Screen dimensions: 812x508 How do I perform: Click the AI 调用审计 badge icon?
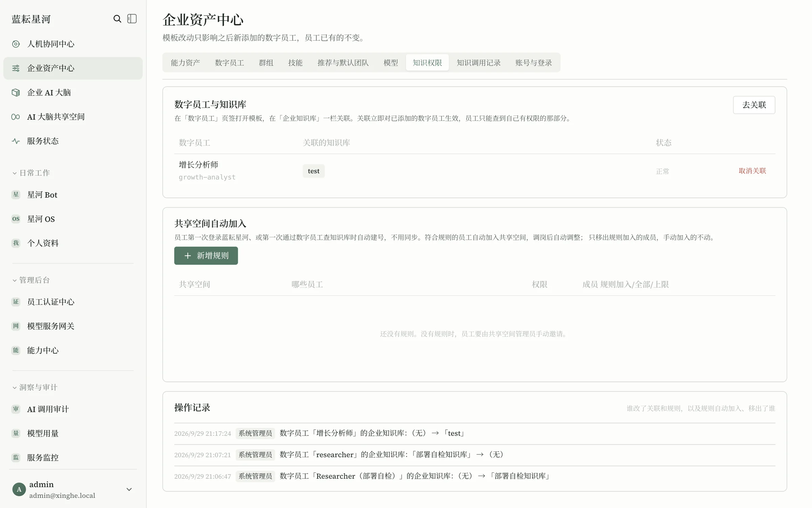[16, 409]
